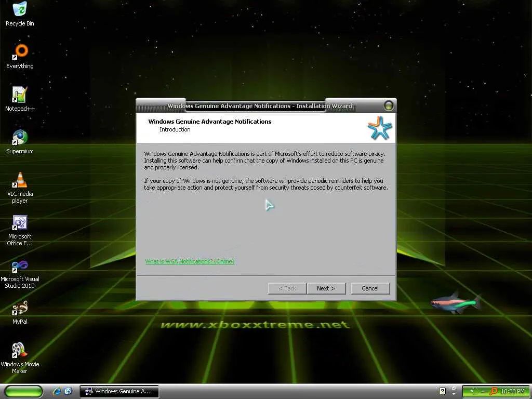The width and height of the screenshot is (532, 399).
Task: Open the What is WGA Notifications? link
Action: coord(190,261)
